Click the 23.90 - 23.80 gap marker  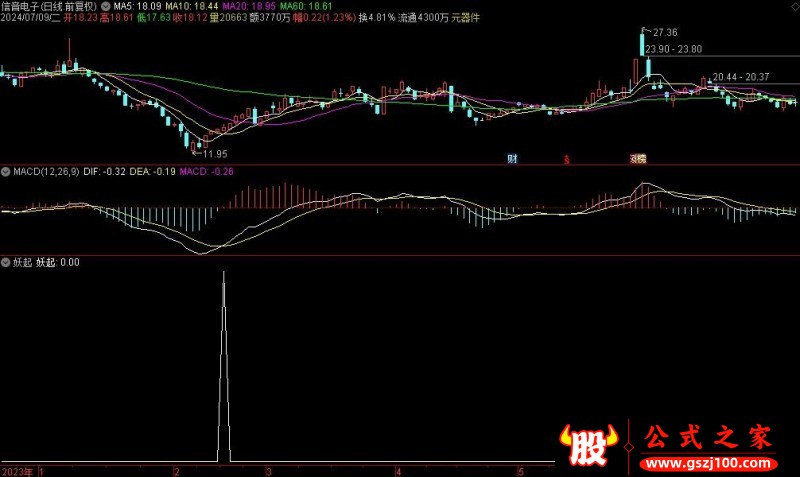(x=673, y=49)
